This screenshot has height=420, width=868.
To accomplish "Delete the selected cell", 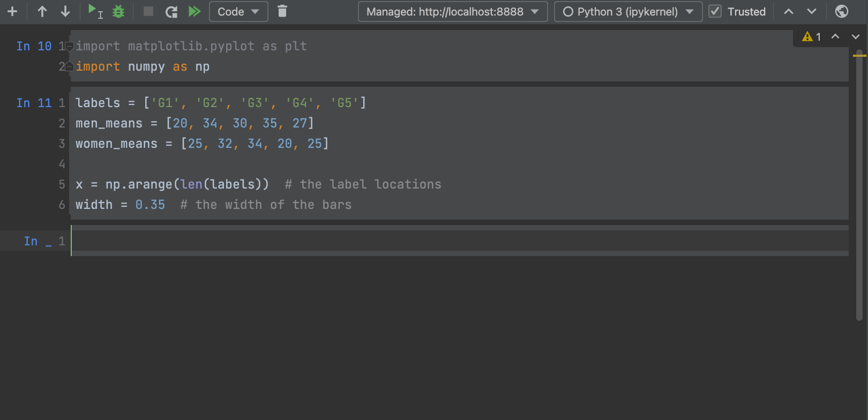I will click(x=282, y=11).
